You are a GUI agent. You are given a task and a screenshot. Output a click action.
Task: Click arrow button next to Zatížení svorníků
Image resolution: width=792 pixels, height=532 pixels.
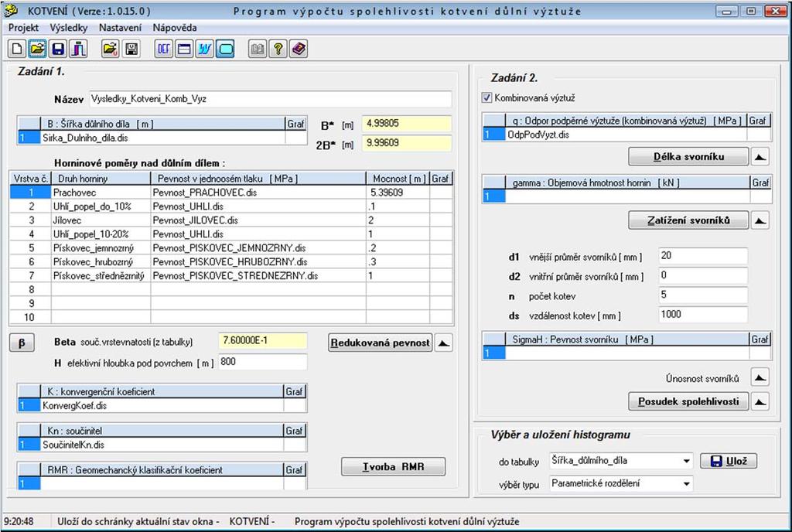pos(760,220)
